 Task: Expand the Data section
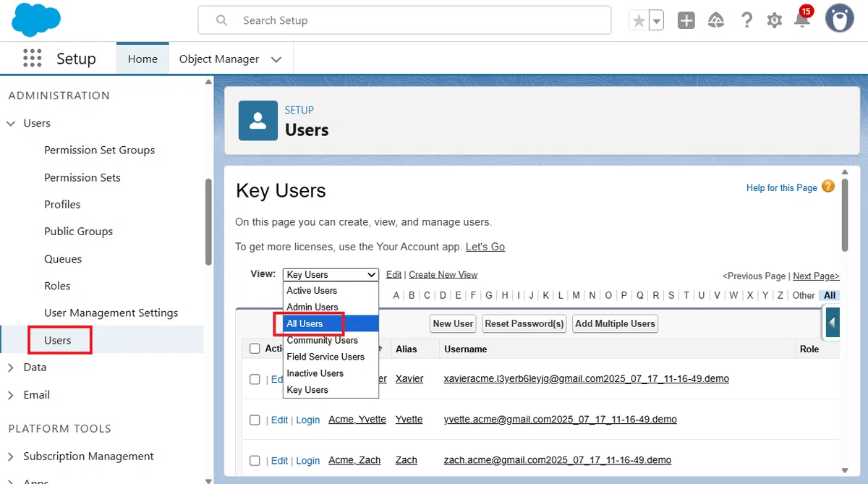(11, 368)
